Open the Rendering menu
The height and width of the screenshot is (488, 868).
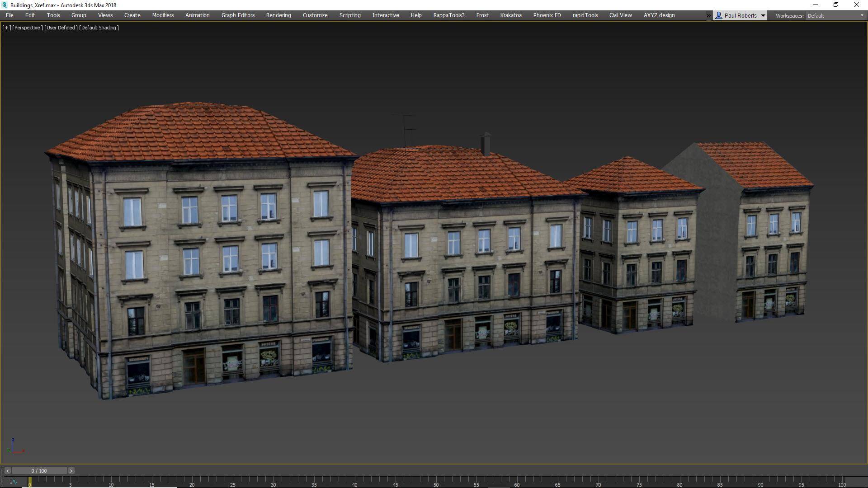(278, 15)
